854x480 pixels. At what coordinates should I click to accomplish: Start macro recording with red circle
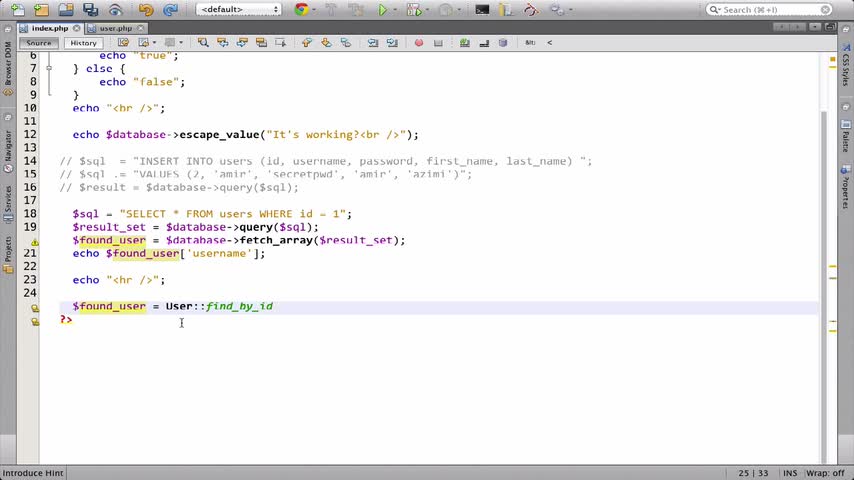click(x=418, y=42)
